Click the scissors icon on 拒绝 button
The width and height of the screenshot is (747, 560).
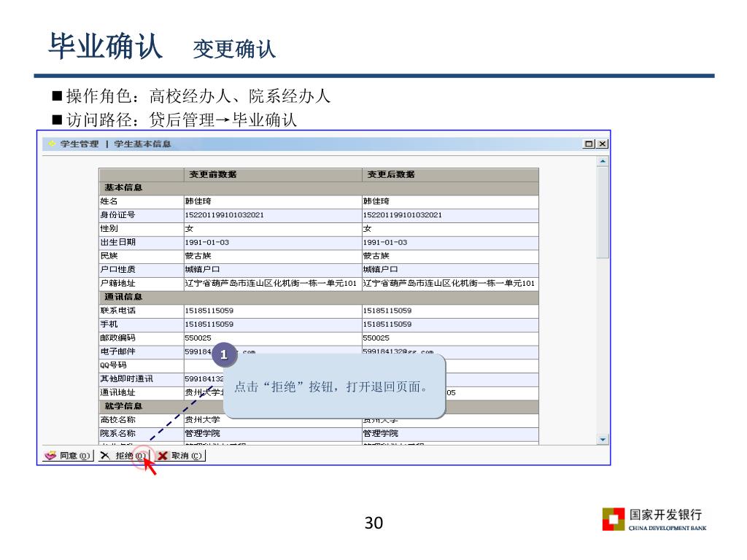click(105, 456)
